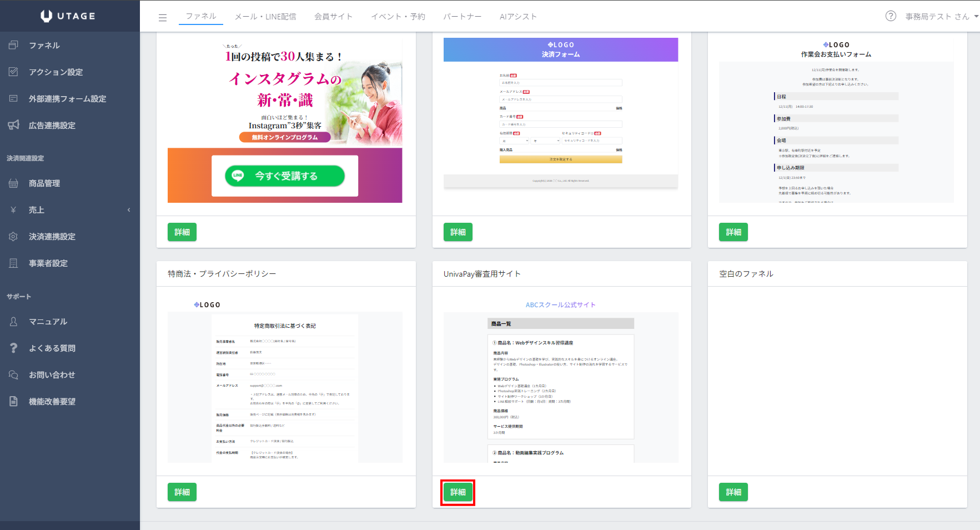This screenshot has height=530, width=980.
Task: Expand the 売上 submenu chevron
Action: 129,210
